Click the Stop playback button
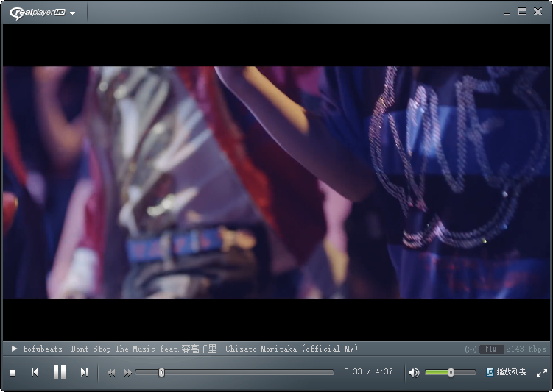Viewport: 553px width, 392px height. click(13, 373)
